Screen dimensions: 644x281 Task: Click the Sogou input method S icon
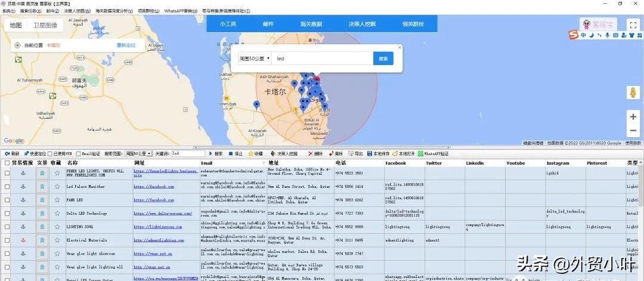pos(573,35)
